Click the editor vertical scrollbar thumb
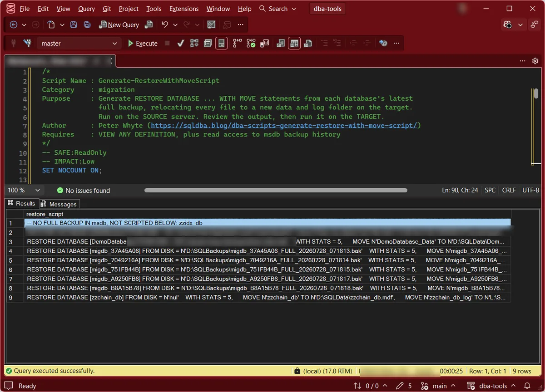Image resolution: width=545 pixels, height=392 pixels. tap(536, 93)
